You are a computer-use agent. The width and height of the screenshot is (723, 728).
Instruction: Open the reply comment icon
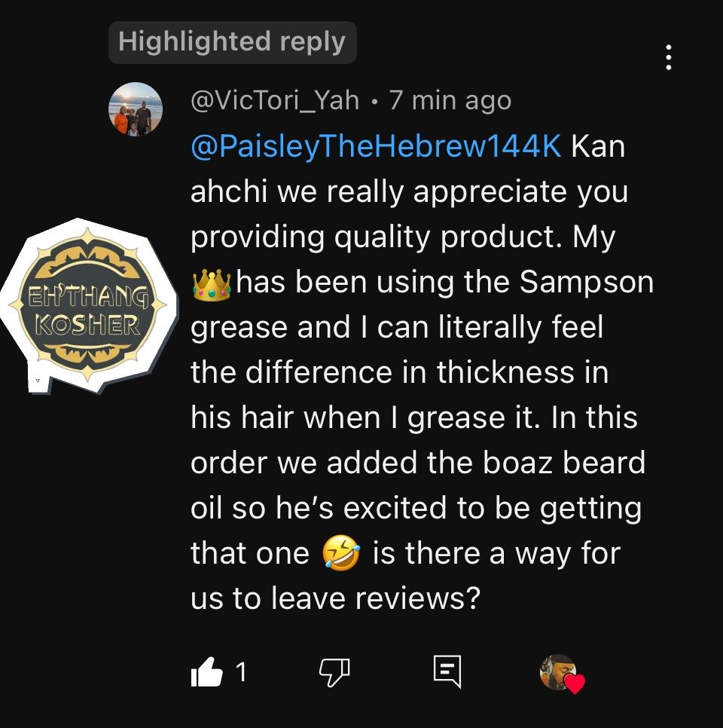tap(447, 671)
